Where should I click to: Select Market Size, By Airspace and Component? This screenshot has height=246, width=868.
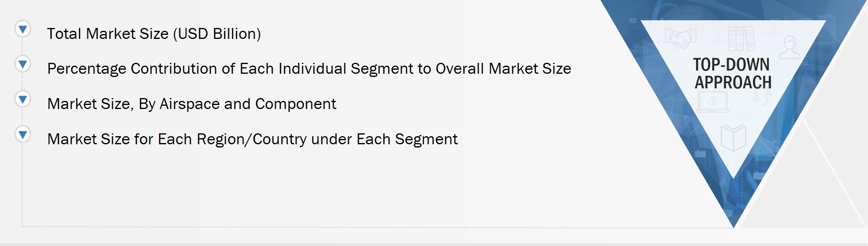coord(191,104)
